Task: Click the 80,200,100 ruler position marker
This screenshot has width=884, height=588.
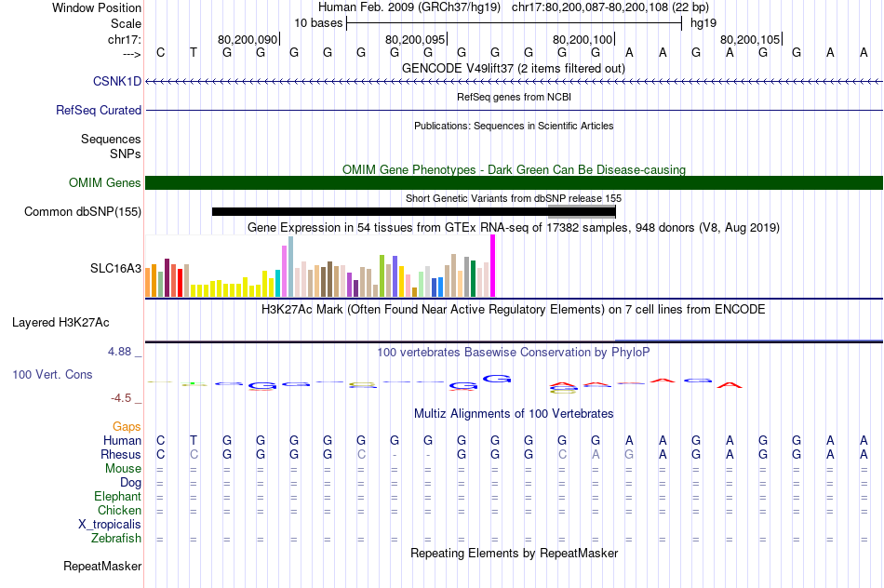Action: pos(583,39)
